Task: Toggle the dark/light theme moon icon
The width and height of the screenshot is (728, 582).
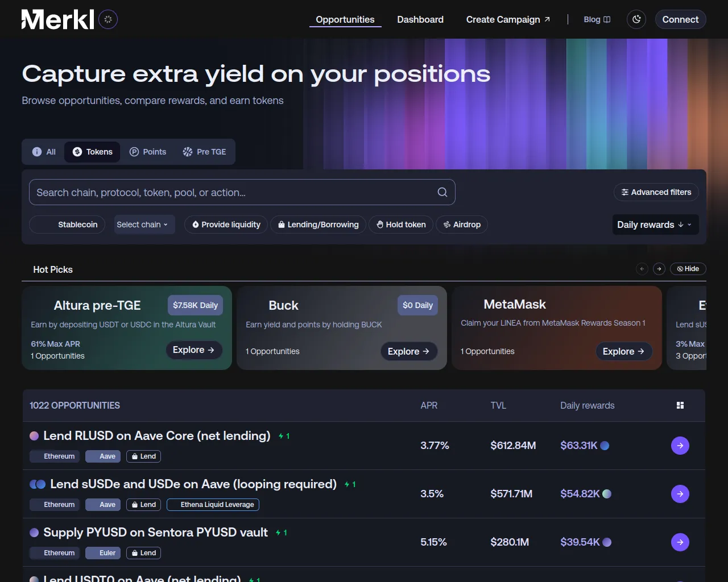Action: click(636, 19)
